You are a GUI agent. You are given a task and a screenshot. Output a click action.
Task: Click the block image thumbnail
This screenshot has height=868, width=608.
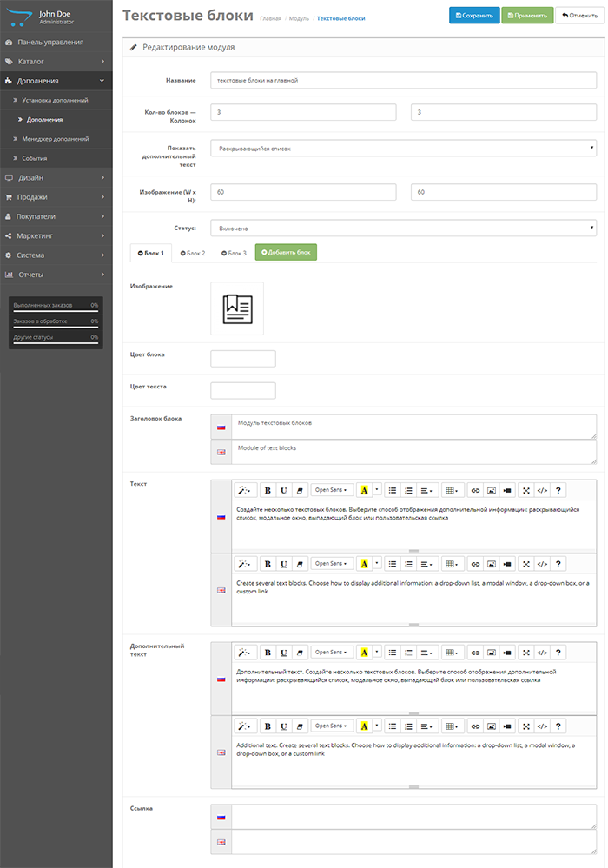[x=237, y=308]
